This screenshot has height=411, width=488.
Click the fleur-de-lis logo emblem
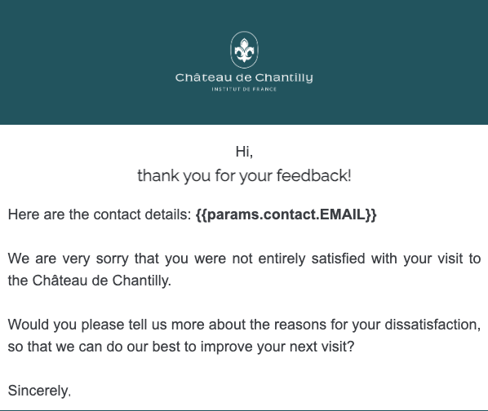pos(244,50)
